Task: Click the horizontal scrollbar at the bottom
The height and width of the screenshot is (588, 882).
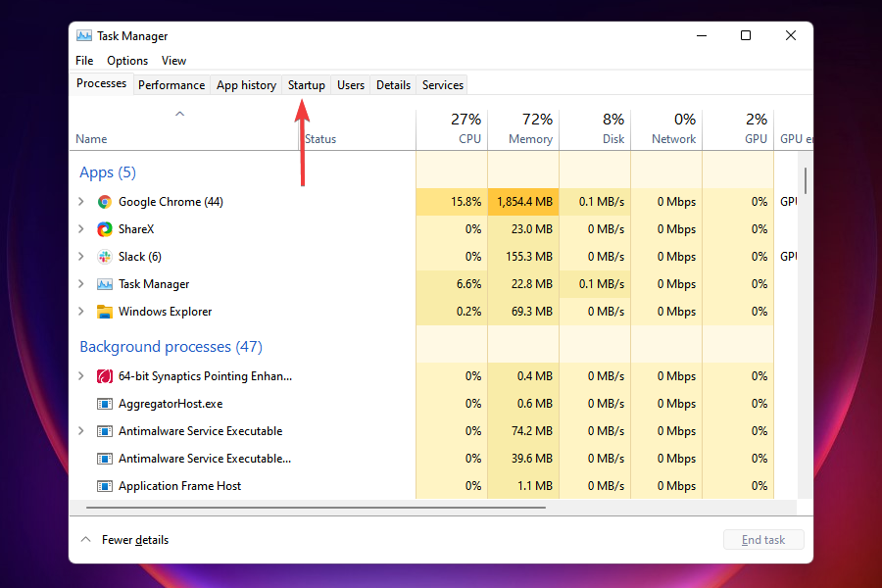Action: (316, 508)
